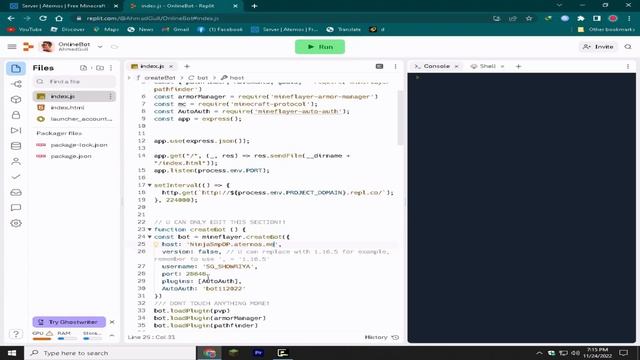Open hamburger menu in Replit header
The image size is (640, 360).
(12, 47)
